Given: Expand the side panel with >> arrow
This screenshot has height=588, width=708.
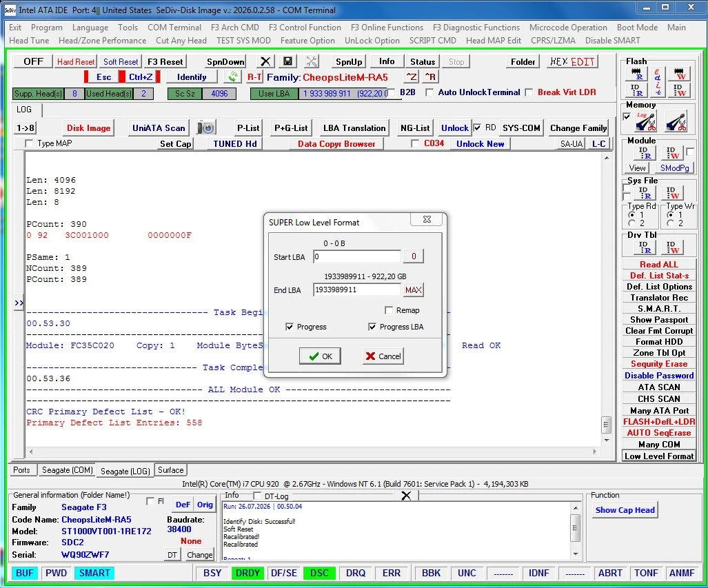Looking at the screenshot, I should click(x=19, y=303).
